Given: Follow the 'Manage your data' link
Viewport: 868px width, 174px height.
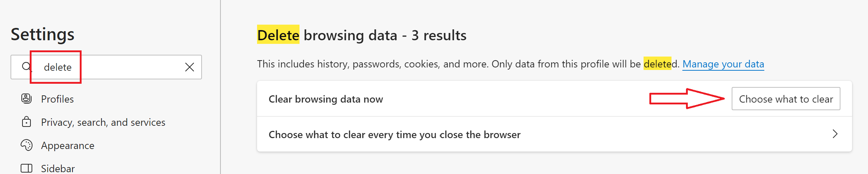Looking at the screenshot, I should pyautogui.click(x=723, y=64).
